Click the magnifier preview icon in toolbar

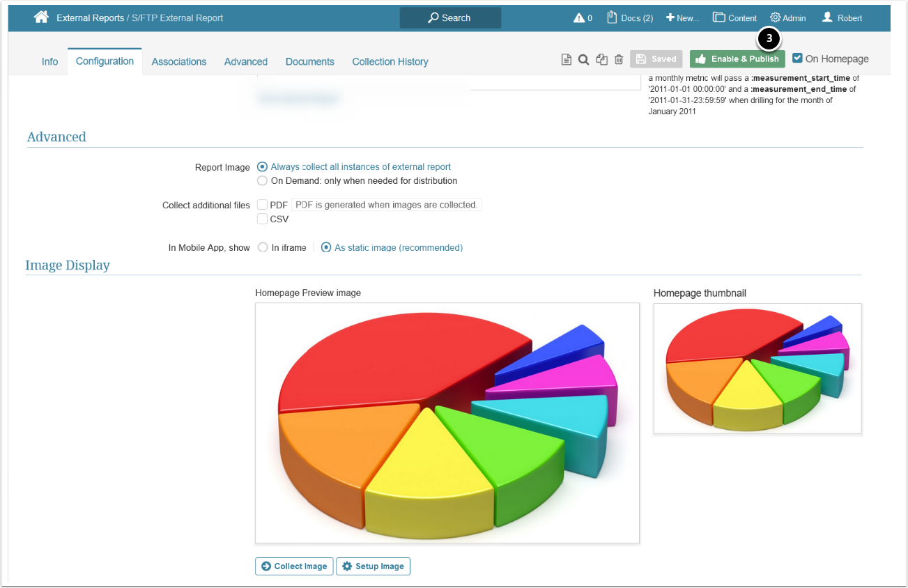584,60
